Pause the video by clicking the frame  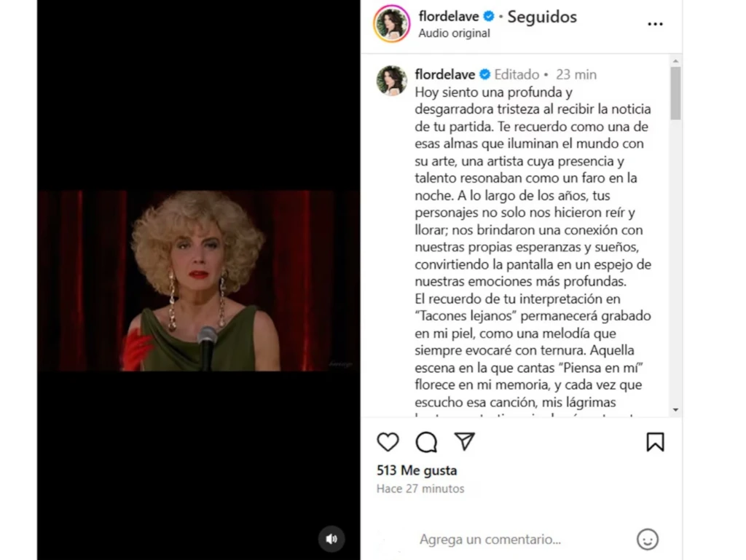click(199, 280)
